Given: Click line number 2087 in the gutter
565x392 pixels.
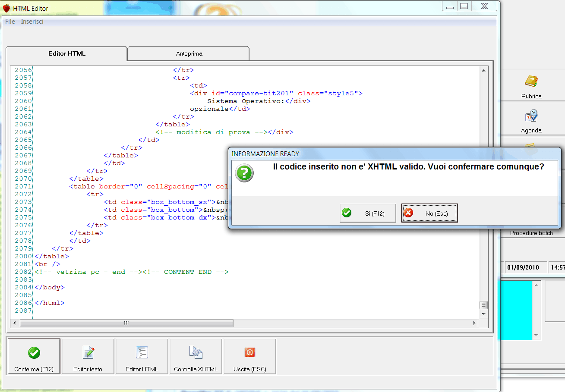Looking at the screenshot, I should (23, 310).
